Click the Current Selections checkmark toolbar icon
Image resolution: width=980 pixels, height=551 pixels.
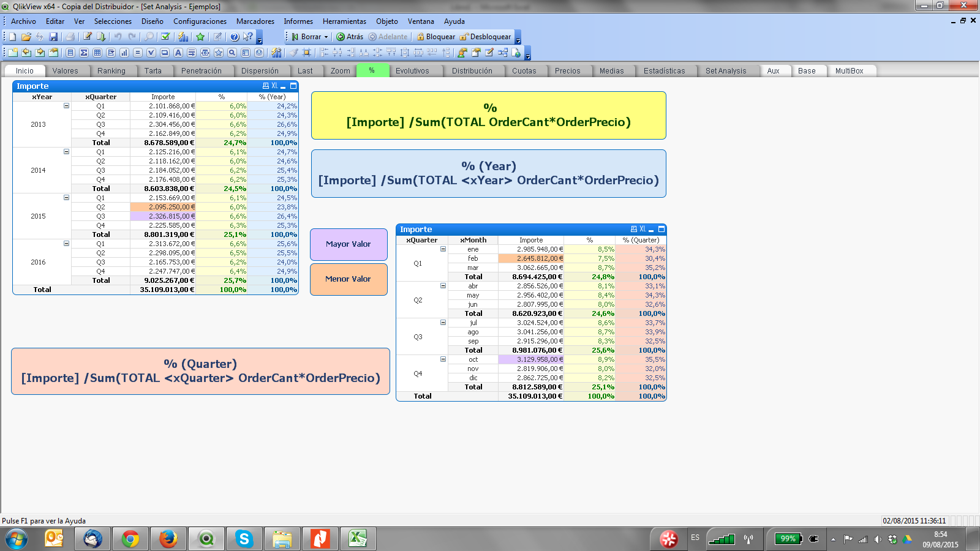tap(165, 37)
